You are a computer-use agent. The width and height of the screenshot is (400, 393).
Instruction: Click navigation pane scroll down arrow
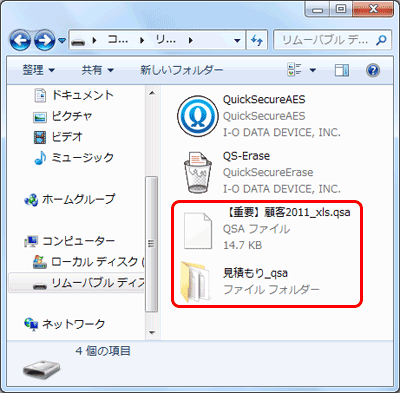[152, 333]
